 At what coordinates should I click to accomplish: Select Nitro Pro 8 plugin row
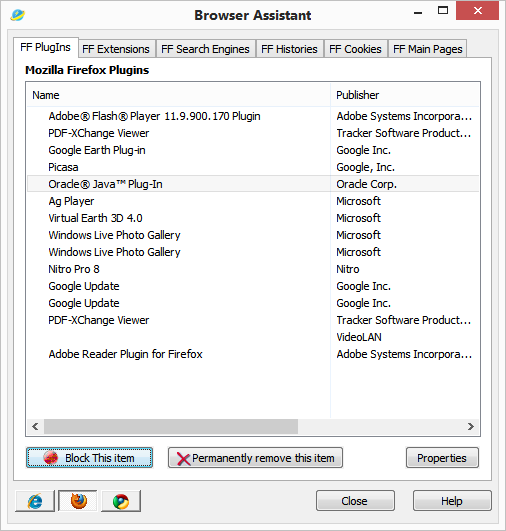tap(253, 269)
